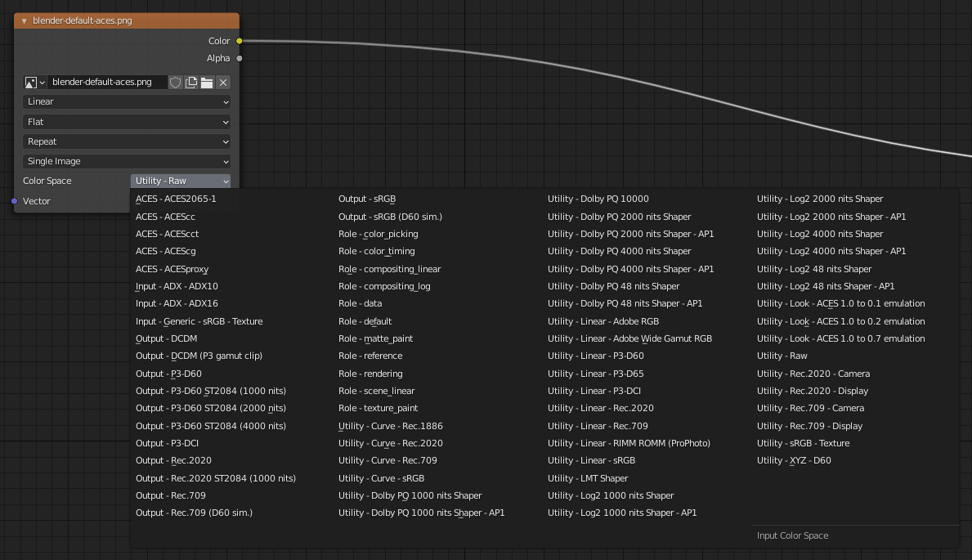This screenshot has height=560, width=972.
Task: Click the purple Vector input socket
Action: pyautogui.click(x=15, y=201)
